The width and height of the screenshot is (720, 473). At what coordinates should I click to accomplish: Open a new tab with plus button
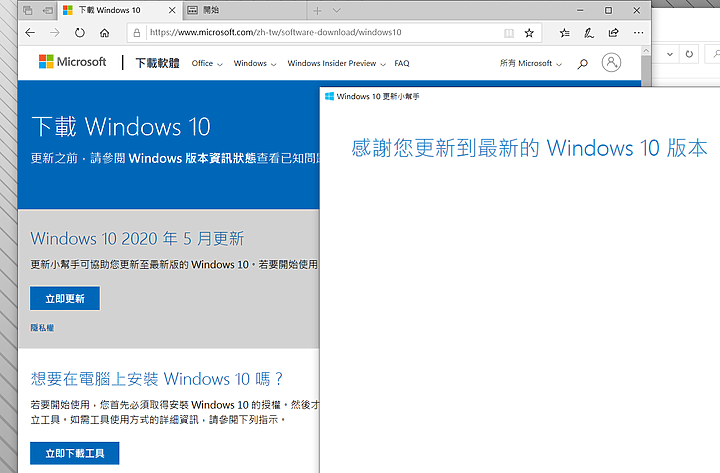point(317,10)
